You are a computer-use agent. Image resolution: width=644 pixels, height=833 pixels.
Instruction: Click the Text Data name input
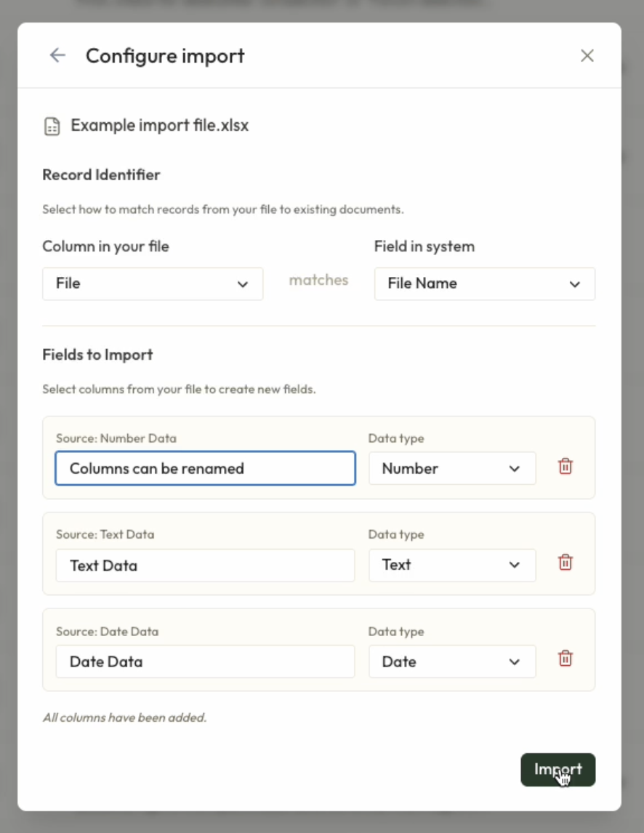pyautogui.click(x=205, y=566)
